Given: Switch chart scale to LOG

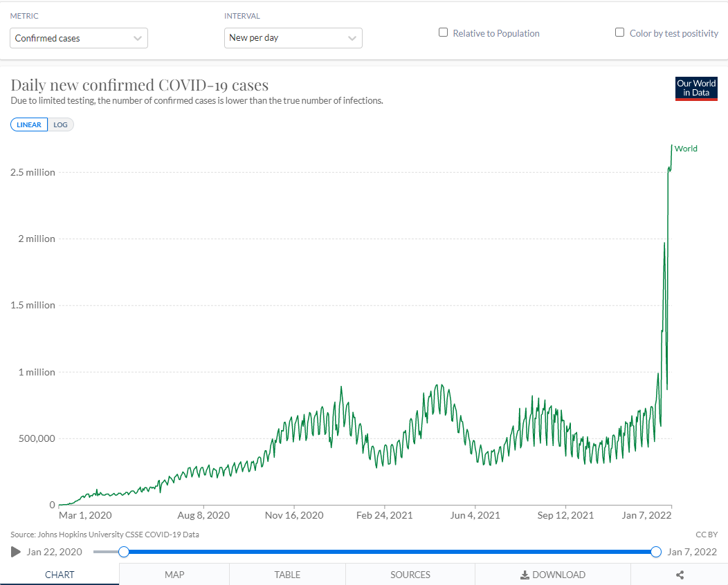Looking at the screenshot, I should [60, 124].
